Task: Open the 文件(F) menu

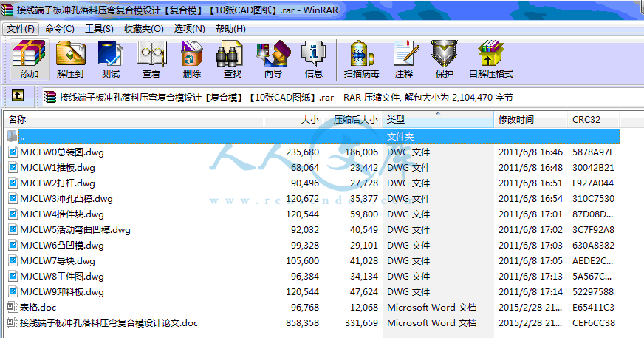Action: pyautogui.click(x=21, y=29)
